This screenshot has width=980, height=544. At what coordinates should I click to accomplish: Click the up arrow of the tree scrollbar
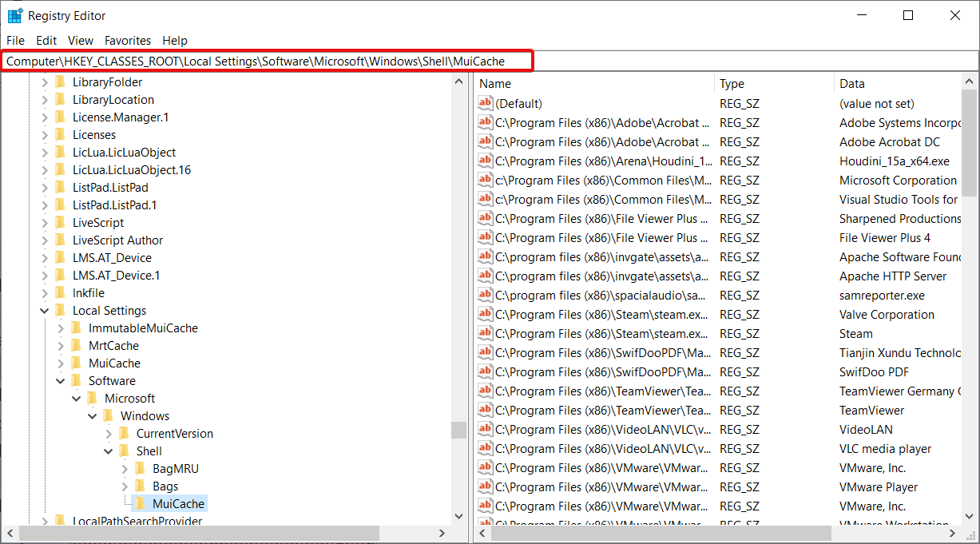[458, 81]
